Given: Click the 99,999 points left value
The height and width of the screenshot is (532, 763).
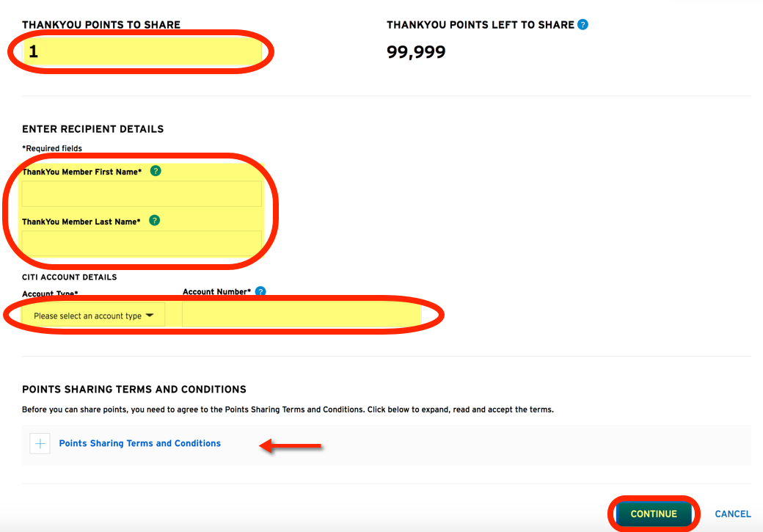Looking at the screenshot, I should [x=416, y=52].
